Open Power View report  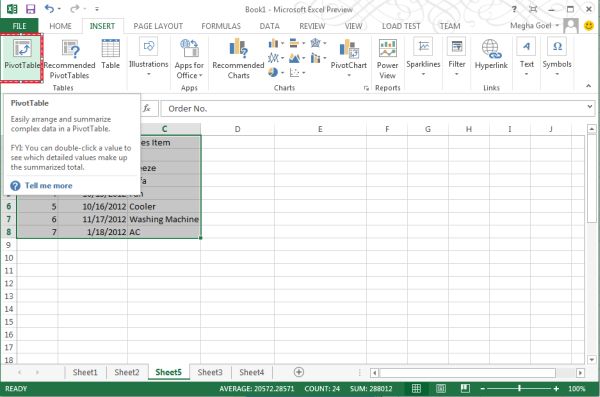[x=387, y=59]
